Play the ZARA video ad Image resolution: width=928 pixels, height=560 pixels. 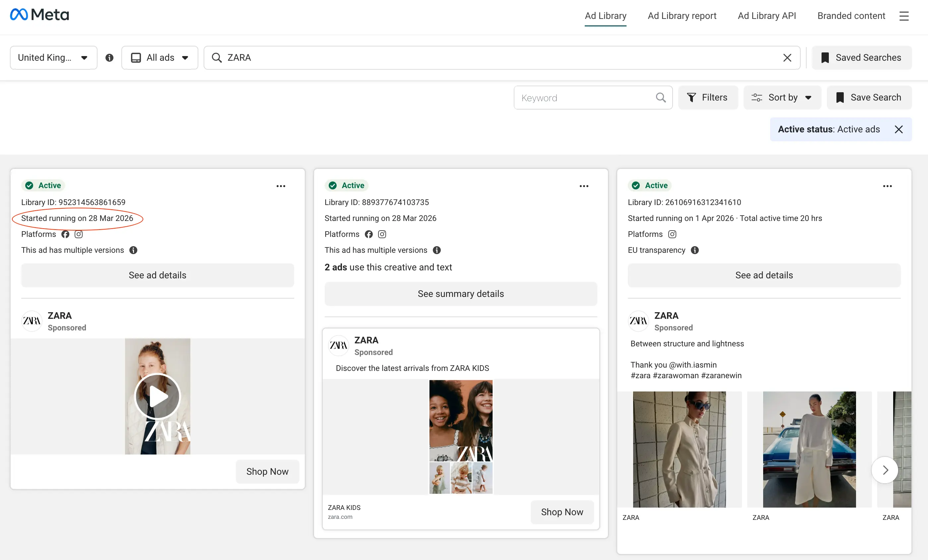(x=158, y=396)
